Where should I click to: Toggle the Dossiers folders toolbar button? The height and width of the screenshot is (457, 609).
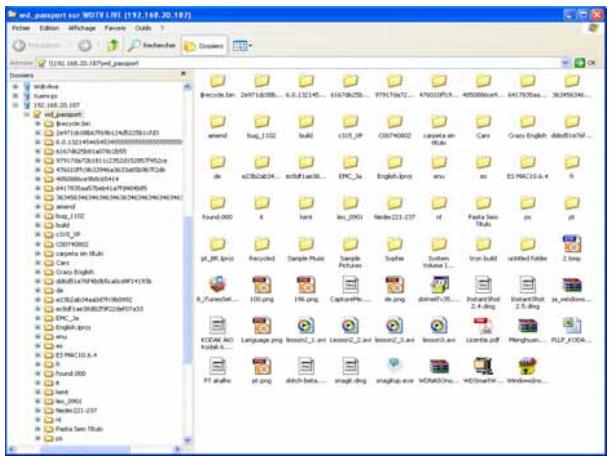(x=204, y=46)
